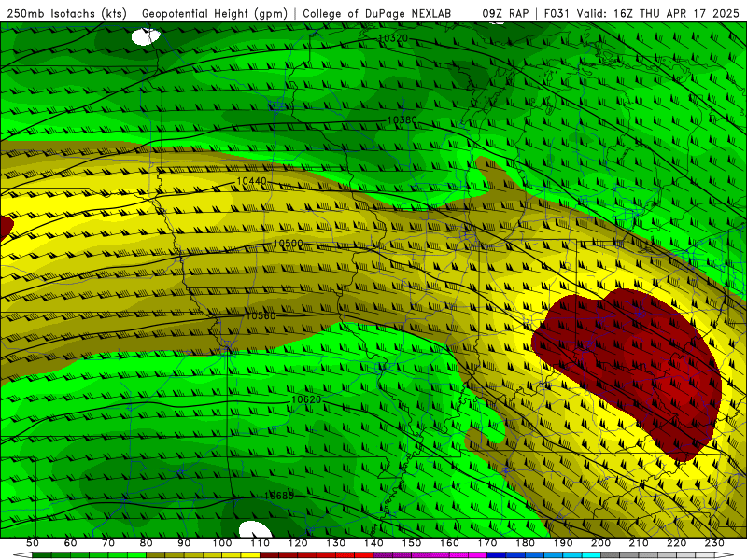The width and height of the screenshot is (747, 560).
Task: Click the 110 value on the color scale
Action: click(260, 543)
